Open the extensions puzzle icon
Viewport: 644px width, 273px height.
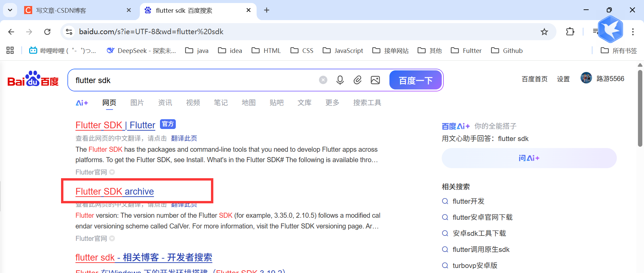570,32
